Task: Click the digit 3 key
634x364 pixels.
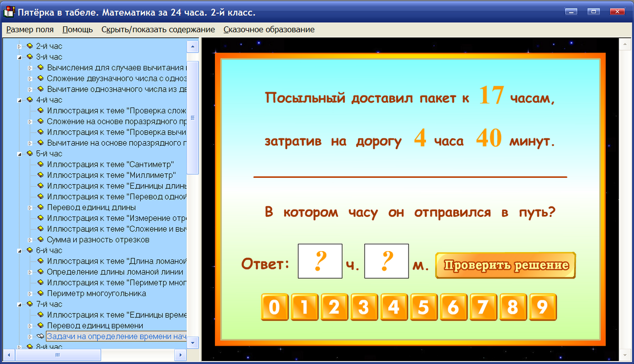Action: coord(364,307)
